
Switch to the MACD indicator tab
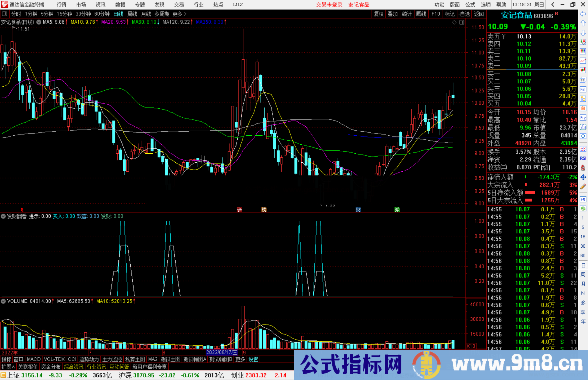point(33,359)
